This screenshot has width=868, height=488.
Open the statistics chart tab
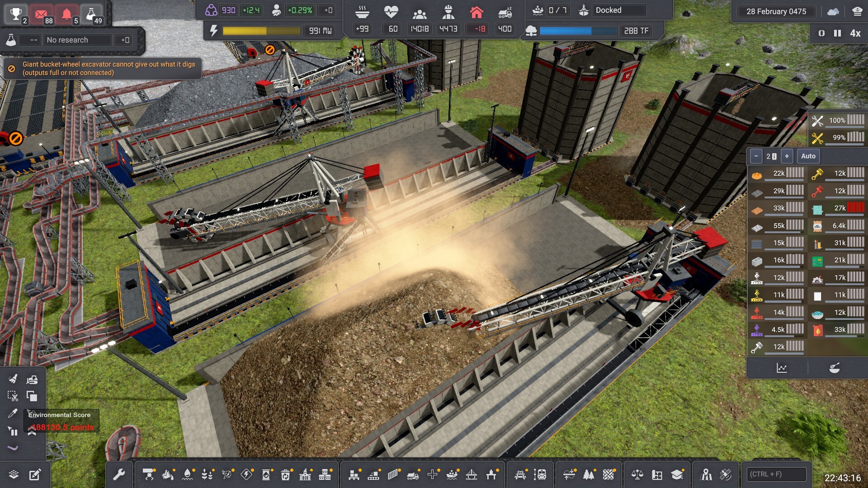[x=782, y=368]
